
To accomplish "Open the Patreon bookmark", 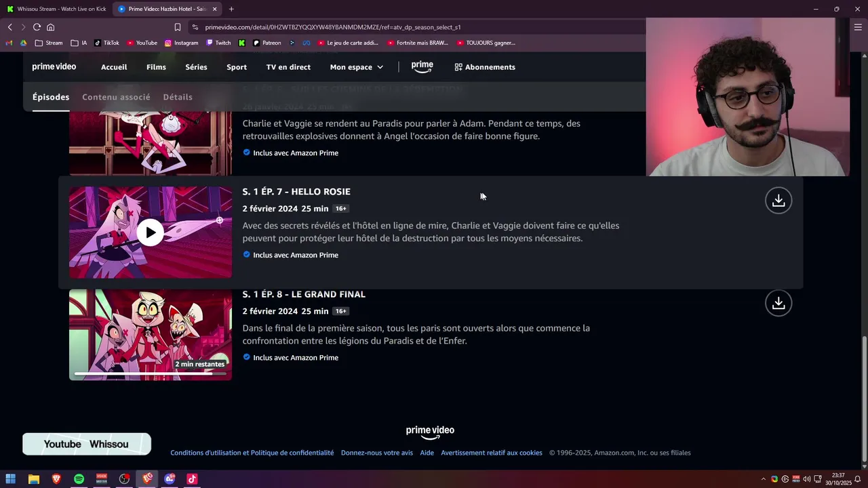I will 267,43.
